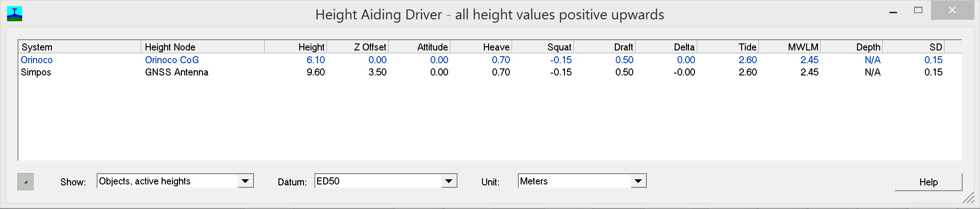
Task: Click the small green indicator button
Action: click(x=26, y=182)
